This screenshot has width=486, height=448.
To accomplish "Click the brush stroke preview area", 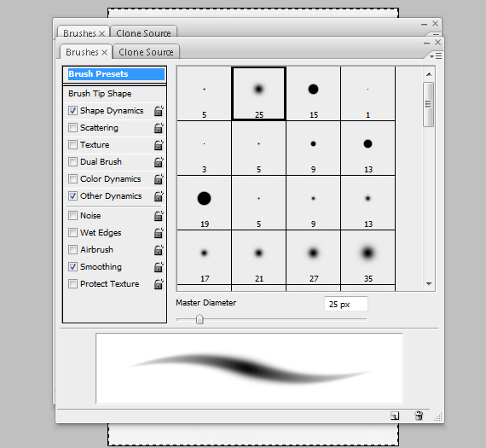I will [249, 369].
